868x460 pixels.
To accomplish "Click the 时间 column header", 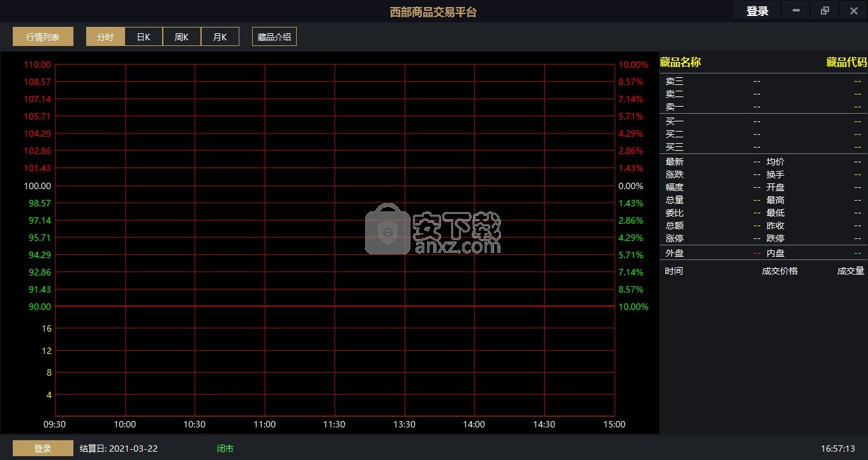I will coord(673,271).
